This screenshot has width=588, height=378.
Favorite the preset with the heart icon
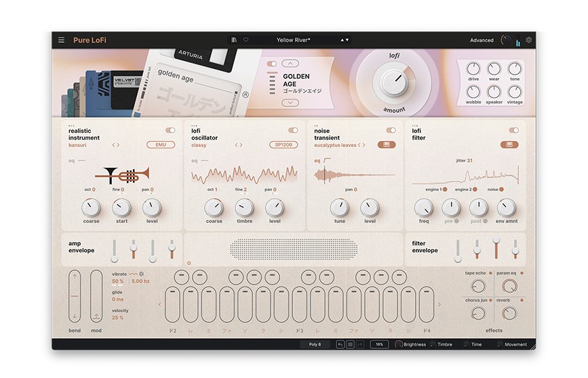(x=246, y=40)
